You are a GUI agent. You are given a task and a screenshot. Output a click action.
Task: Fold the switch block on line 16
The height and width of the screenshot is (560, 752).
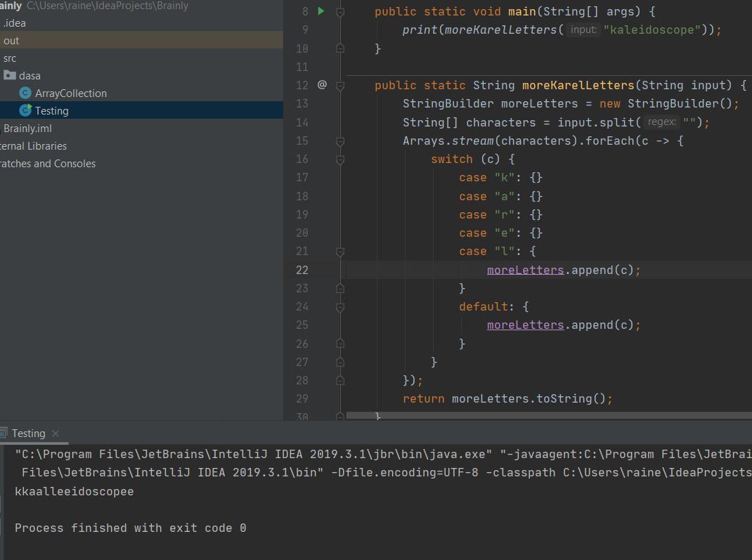(x=340, y=159)
